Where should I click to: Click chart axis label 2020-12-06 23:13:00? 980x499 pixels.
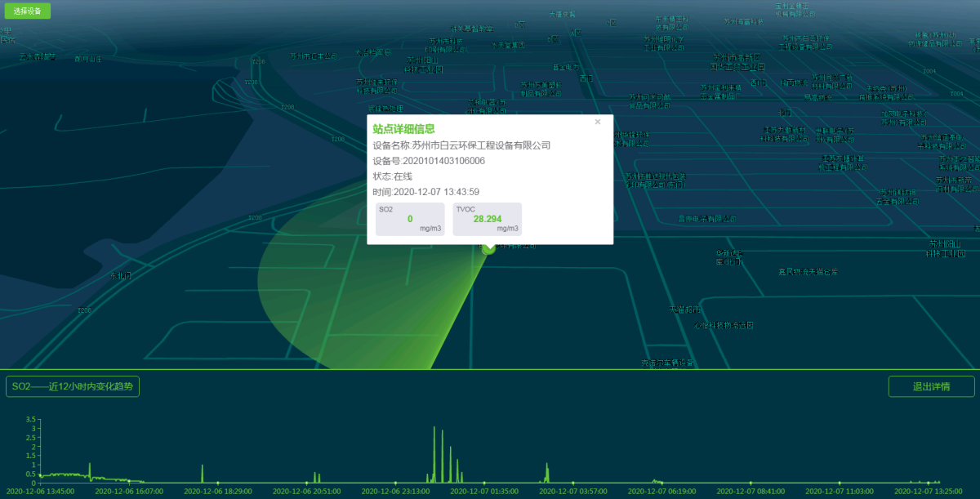[x=395, y=492]
